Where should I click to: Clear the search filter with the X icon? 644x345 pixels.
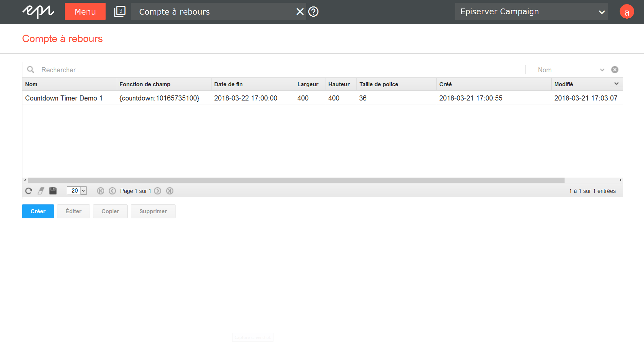(614, 70)
